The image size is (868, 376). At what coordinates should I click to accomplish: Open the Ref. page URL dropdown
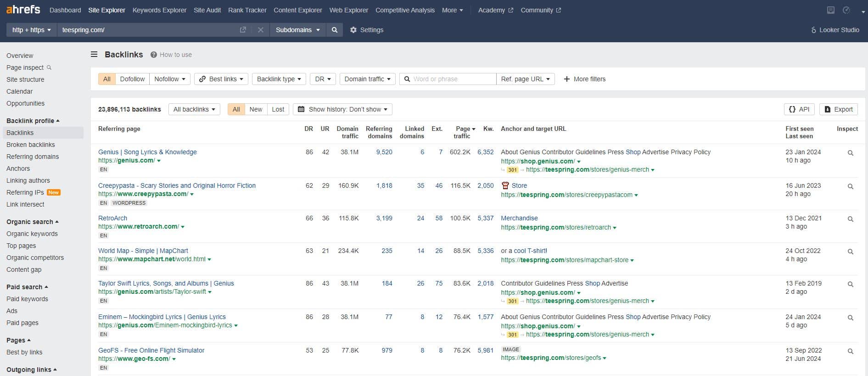click(x=526, y=79)
